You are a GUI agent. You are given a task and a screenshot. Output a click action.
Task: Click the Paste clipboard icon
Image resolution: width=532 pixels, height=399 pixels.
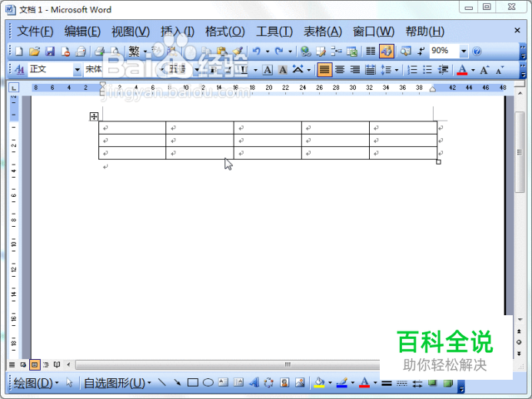[x=221, y=52]
